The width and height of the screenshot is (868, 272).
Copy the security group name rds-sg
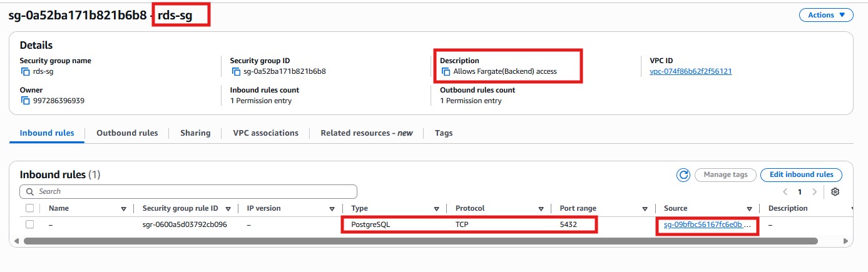click(25, 71)
